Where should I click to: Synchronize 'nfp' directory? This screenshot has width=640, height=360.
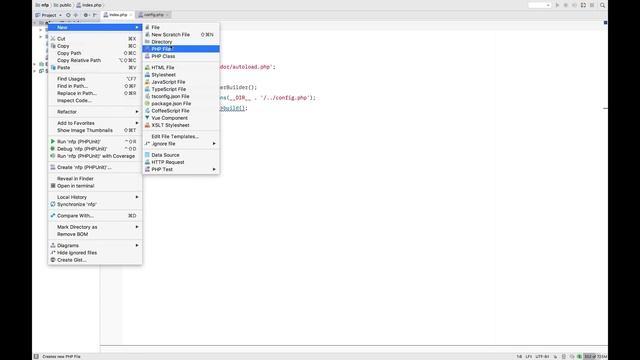click(95, 204)
